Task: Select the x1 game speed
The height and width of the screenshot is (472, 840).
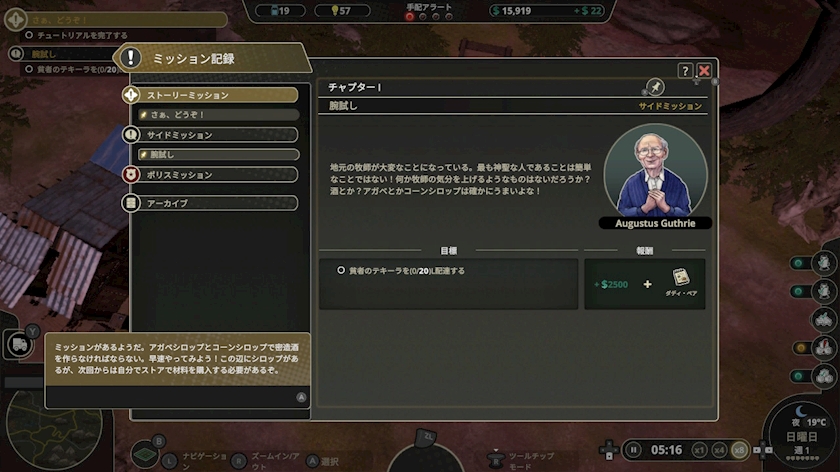Action: (699, 450)
